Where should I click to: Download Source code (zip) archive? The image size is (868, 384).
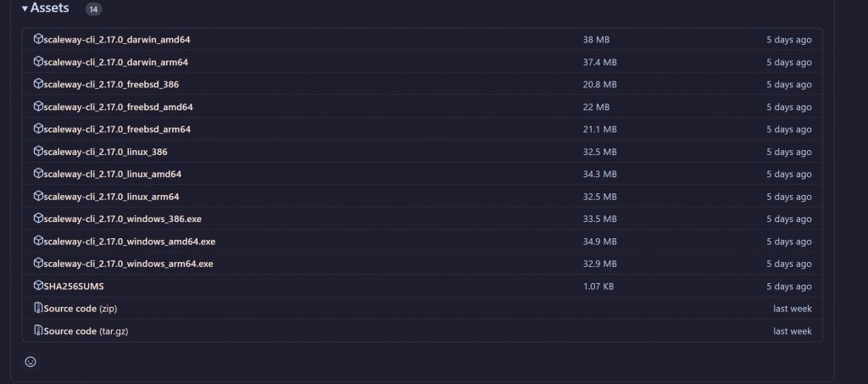pyautogui.click(x=81, y=309)
